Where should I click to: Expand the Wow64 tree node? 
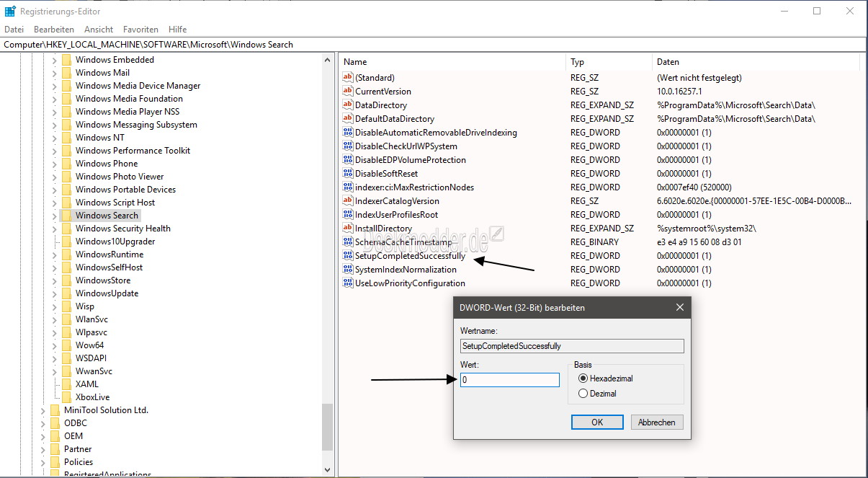click(x=54, y=345)
